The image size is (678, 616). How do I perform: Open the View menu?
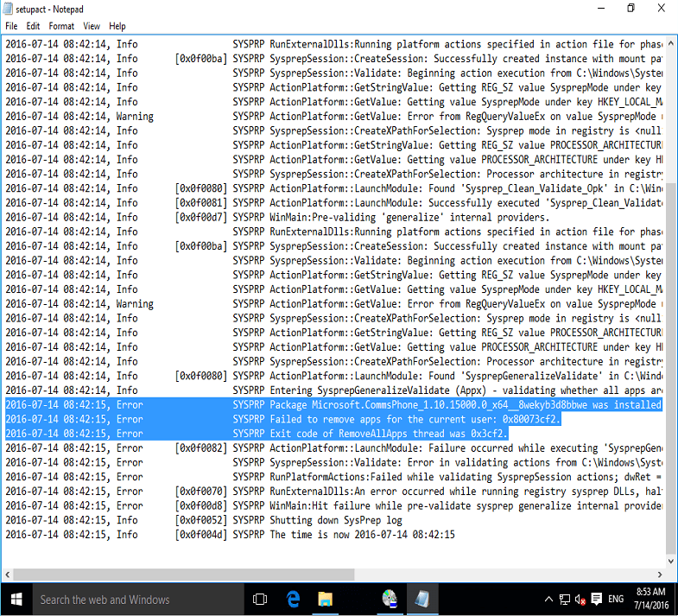pos(92,27)
